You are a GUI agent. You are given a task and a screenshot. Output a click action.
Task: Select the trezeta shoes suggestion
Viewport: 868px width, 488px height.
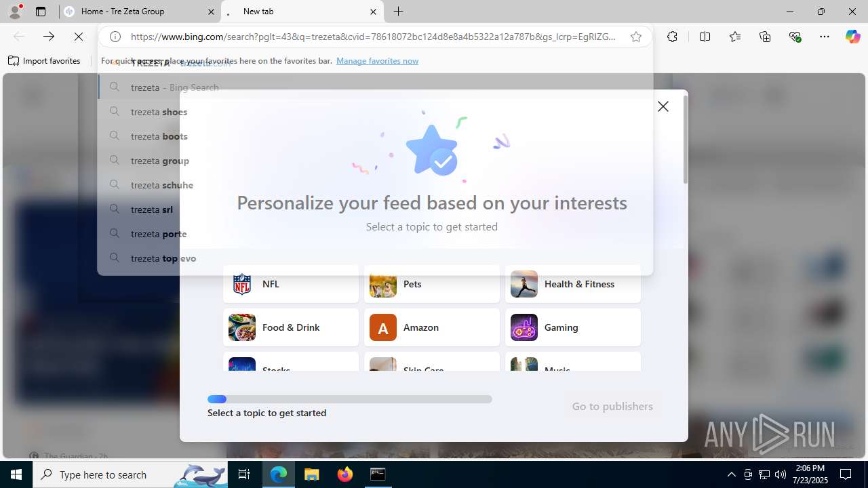pyautogui.click(x=375, y=112)
